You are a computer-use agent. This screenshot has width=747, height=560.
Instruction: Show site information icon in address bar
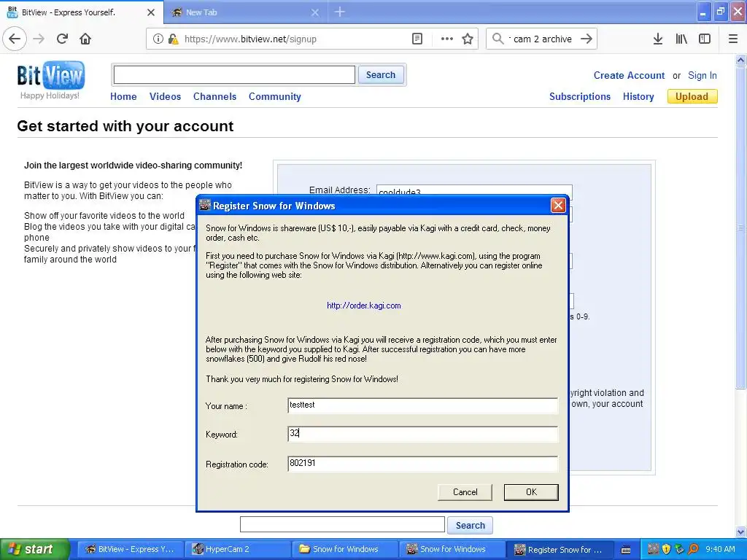[158, 39]
